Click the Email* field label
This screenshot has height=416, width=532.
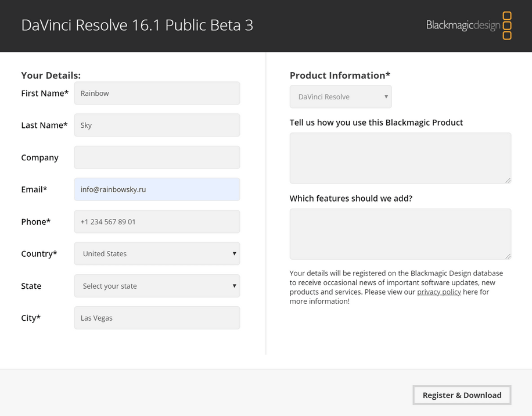pyautogui.click(x=34, y=189)
